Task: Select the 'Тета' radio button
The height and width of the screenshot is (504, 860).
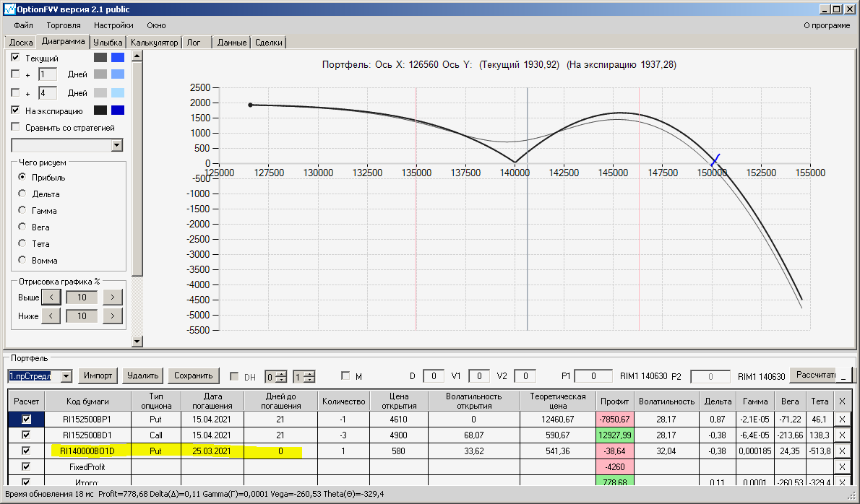Action: click(22, 243)
